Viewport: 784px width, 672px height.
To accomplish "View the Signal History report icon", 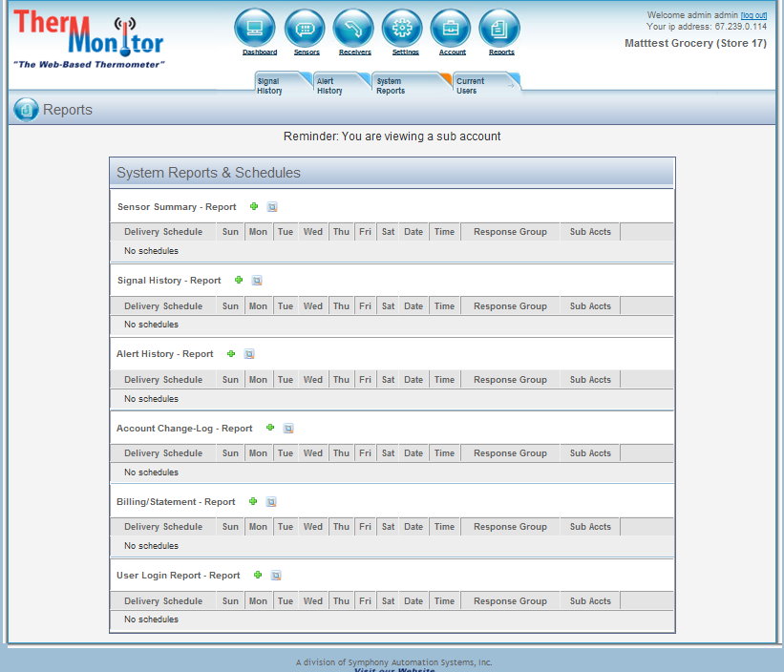I will click(x=257, y=281).
